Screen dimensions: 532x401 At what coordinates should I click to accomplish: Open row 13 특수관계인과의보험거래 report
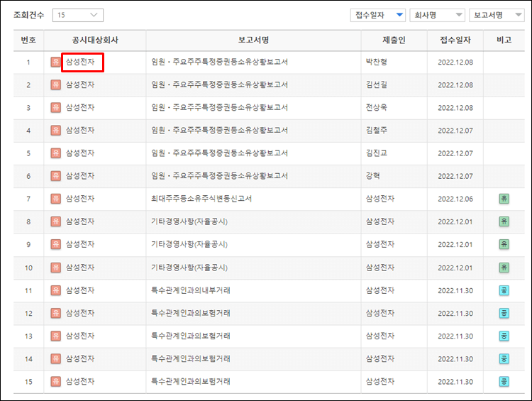(191, 336)
